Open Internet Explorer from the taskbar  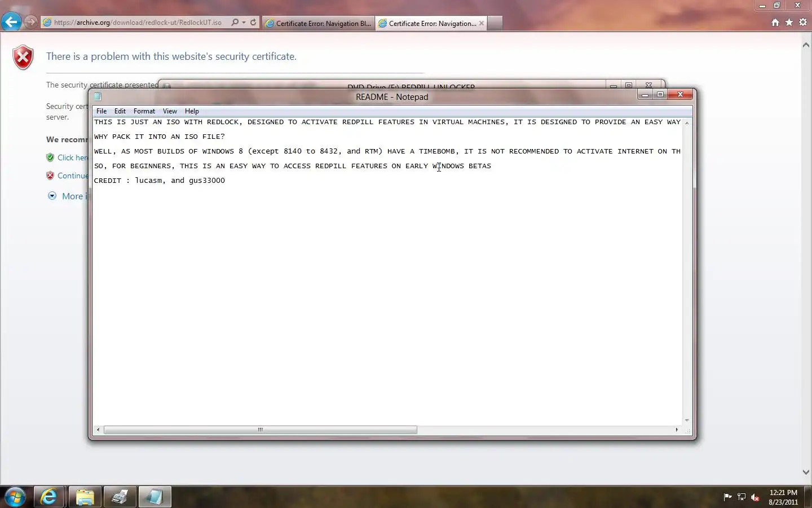[49, 497]
